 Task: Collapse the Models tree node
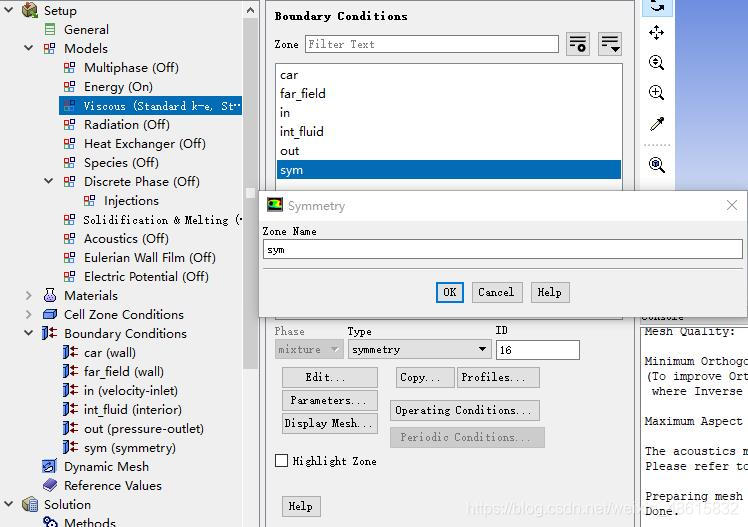tap(29, 48)
